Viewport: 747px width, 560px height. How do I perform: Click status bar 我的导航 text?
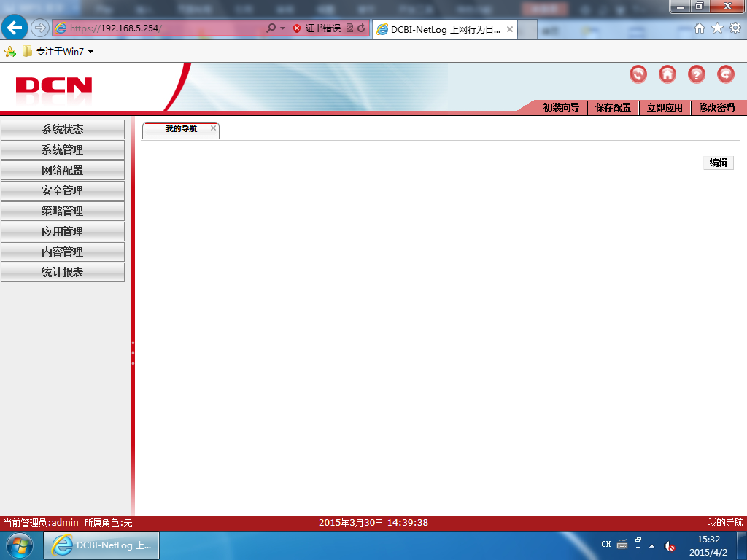pos(725,523)
